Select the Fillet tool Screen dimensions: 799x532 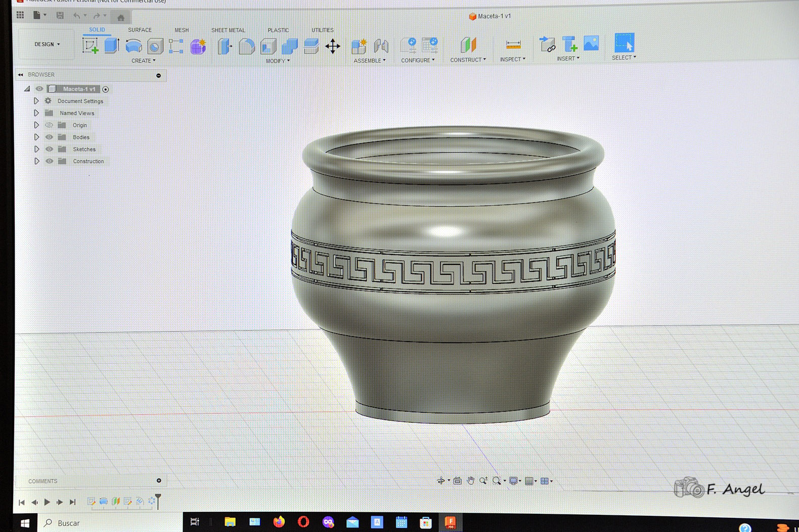pos(247,46)
